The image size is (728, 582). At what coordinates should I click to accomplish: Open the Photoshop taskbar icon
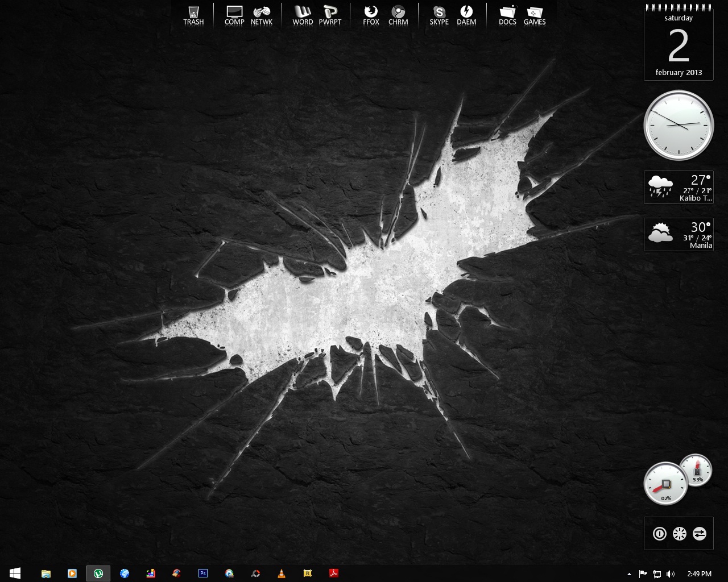[203, 573]
